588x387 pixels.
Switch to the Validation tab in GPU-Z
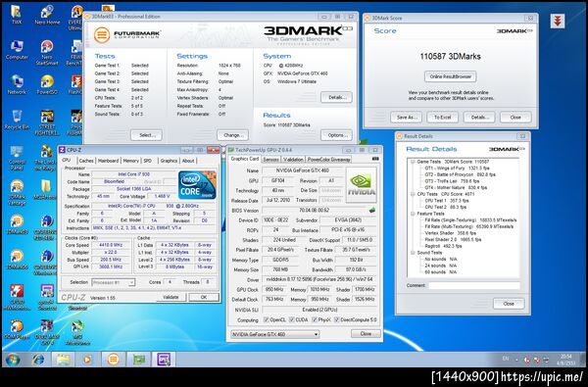coord(293,160)
